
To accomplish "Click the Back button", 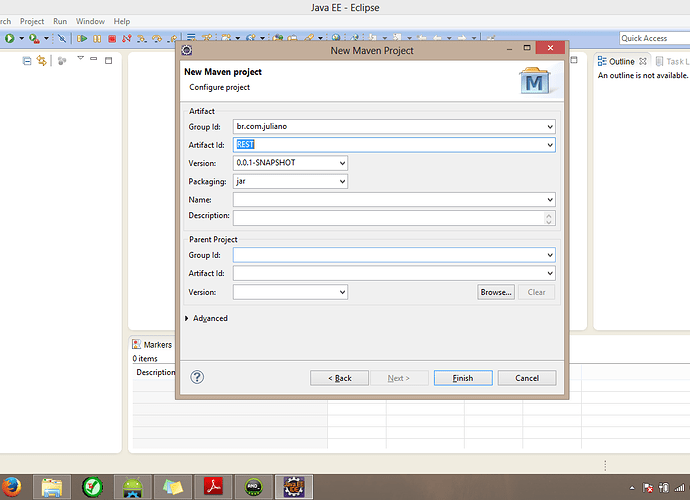I will click(339, 378).
